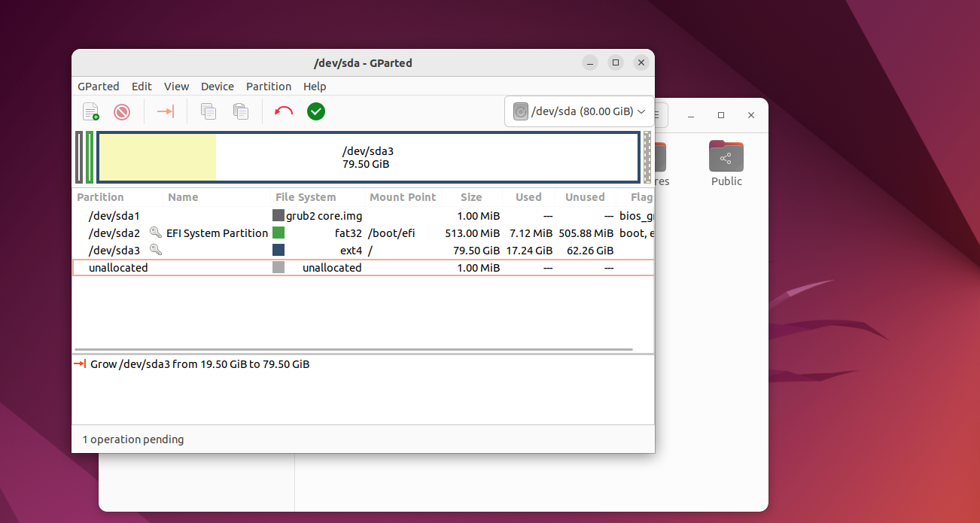Select the unallocated row in the Partition column
The height and width of the screenshot is (523, 980).
[118, 268]
